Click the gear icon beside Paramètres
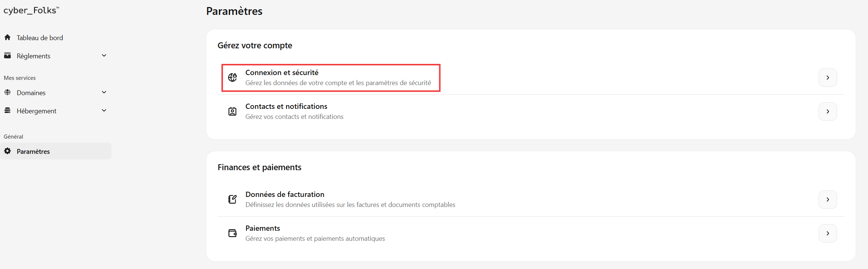The width and height of the screenshot is (868, 269). pos(7,151)
